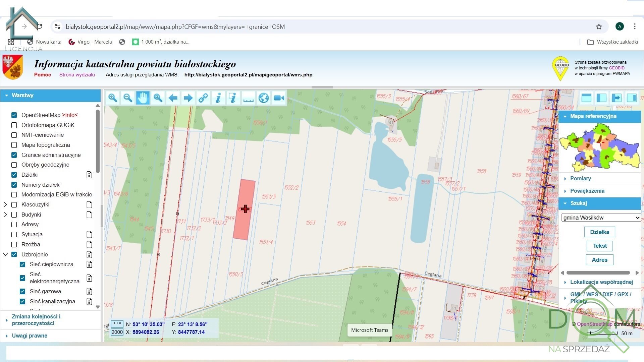Viewport: 644px width, 362px height.
Task: Click the globe full extent icon
Action: (264, 98)
